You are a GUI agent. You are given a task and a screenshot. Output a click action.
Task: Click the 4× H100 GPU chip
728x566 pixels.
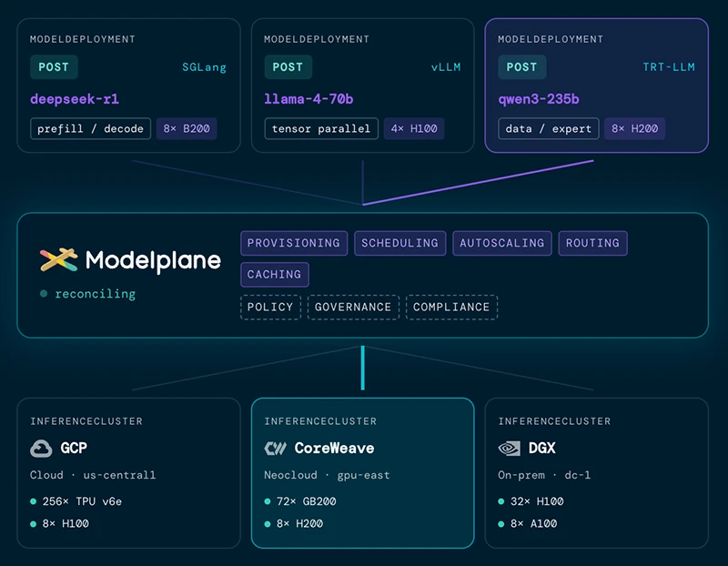click(414, 128)
